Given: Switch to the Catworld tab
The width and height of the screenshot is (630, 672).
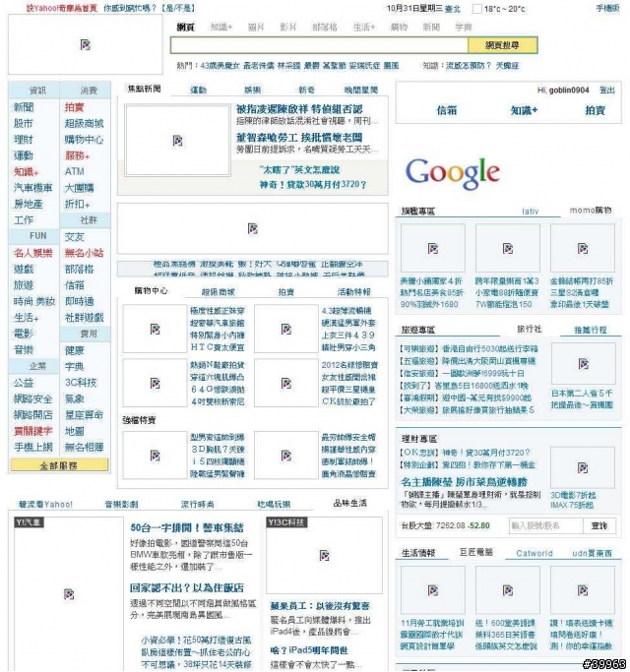Looking at the screenshot, I should pos(535,553).
